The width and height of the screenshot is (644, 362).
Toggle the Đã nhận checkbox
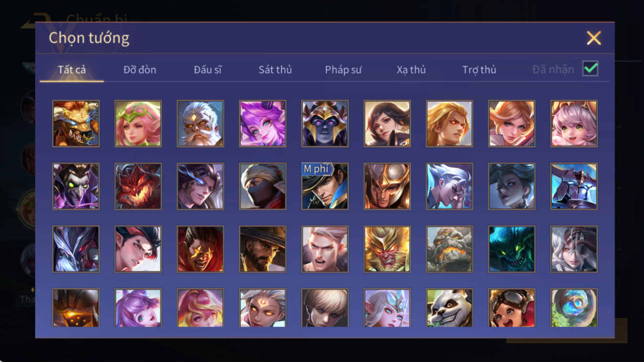pyautogui.click(x=590, y=69)
